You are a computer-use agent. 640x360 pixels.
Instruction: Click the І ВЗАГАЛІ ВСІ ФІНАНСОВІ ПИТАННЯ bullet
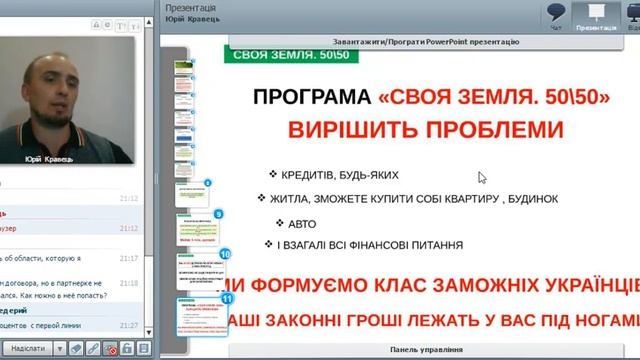pos(370,245)
